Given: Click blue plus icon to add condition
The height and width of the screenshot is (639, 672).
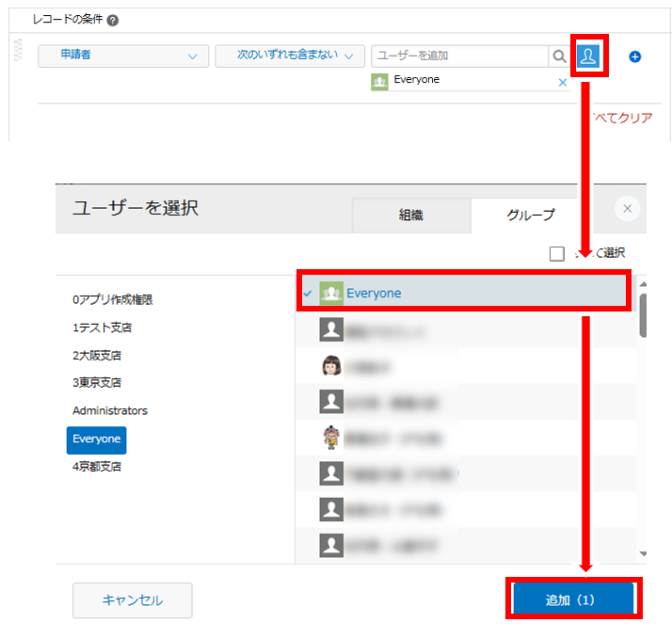Looking at the screenshot, I should click(x=634, y=56).
